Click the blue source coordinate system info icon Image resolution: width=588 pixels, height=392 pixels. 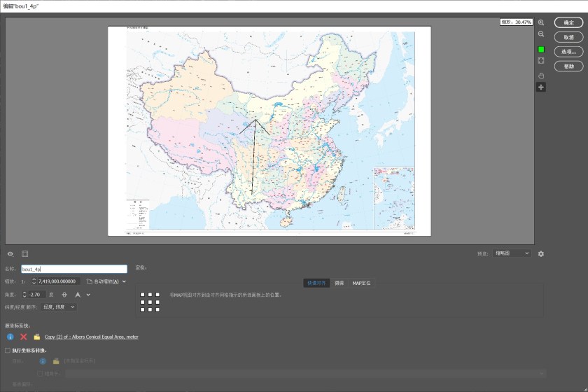point(10,337)
